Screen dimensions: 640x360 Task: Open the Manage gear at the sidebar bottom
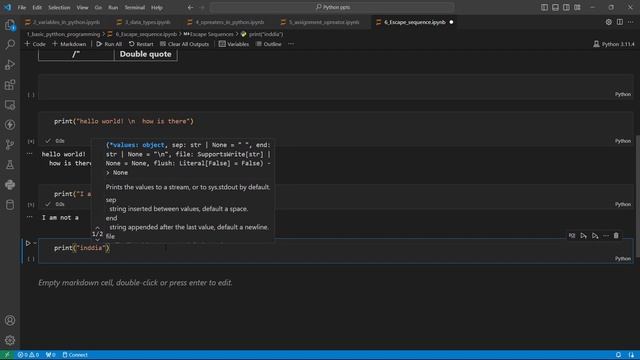click(10, 340)
